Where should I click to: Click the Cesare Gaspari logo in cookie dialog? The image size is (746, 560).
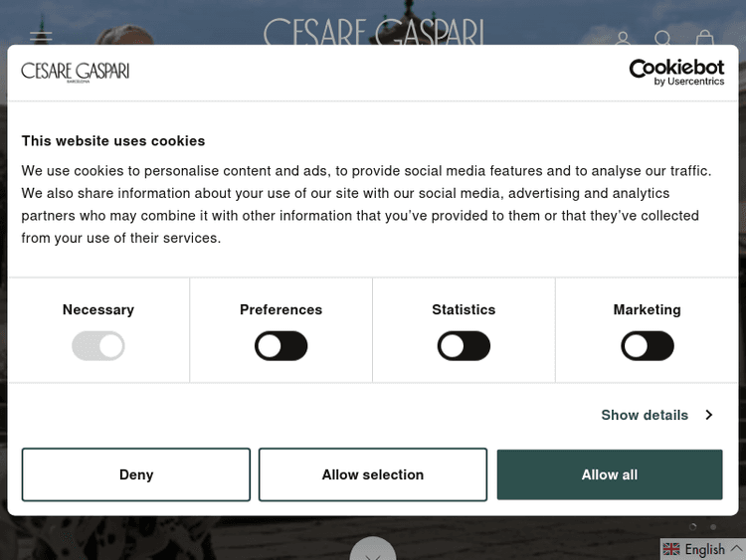(x=76, y=72)
